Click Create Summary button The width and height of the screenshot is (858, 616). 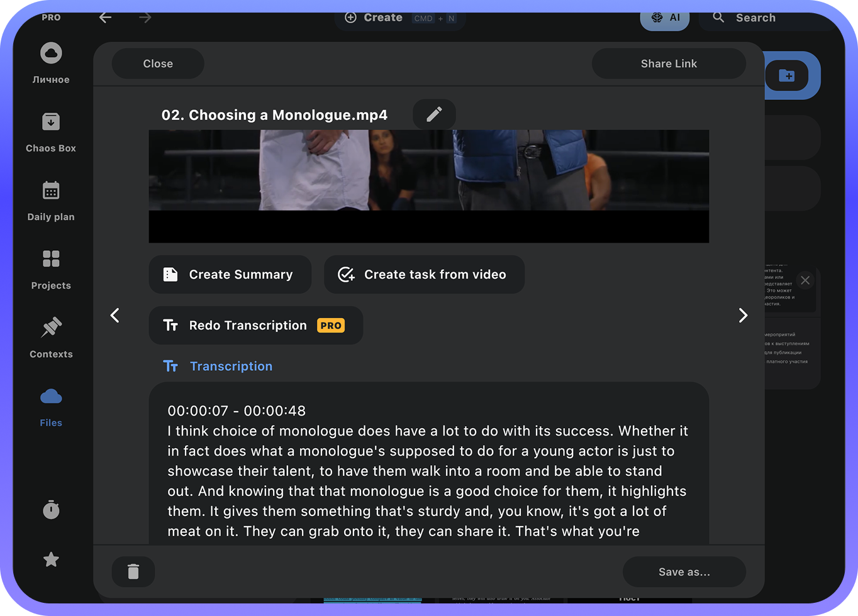coord(230,274)
